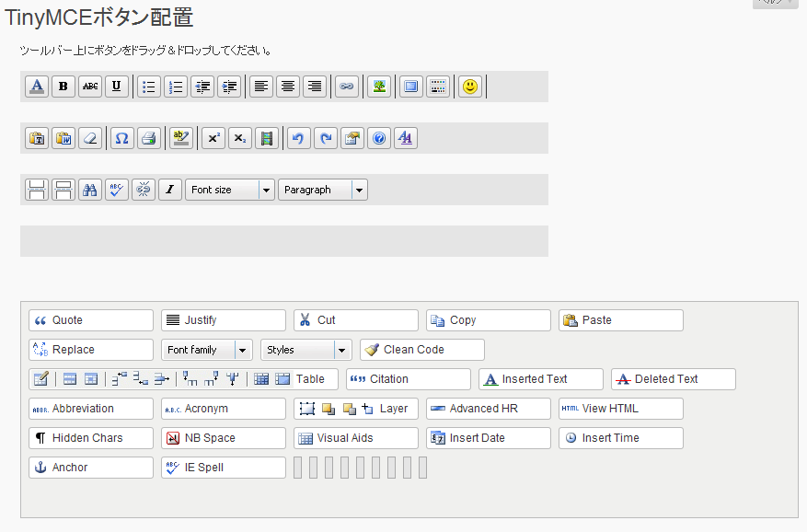The image size is (807, 532).
Task: Select the Citation button
Action: tap(409, 379)
